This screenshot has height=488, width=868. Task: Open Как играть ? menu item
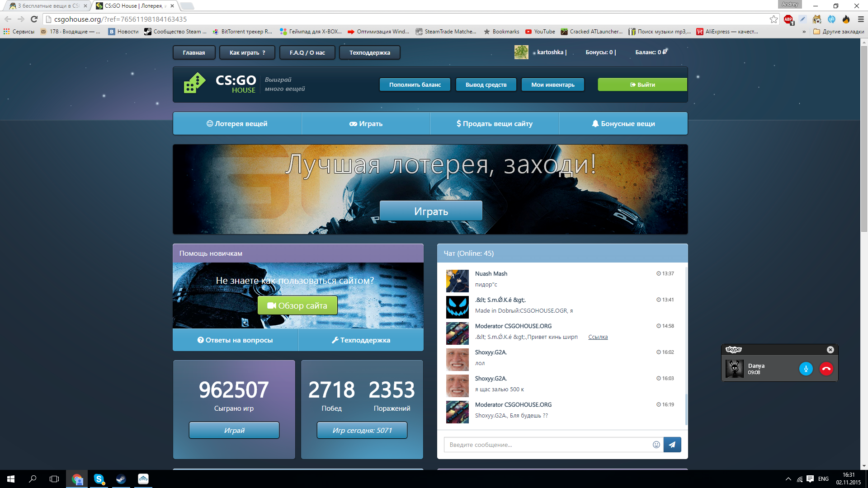pos(247,52)
